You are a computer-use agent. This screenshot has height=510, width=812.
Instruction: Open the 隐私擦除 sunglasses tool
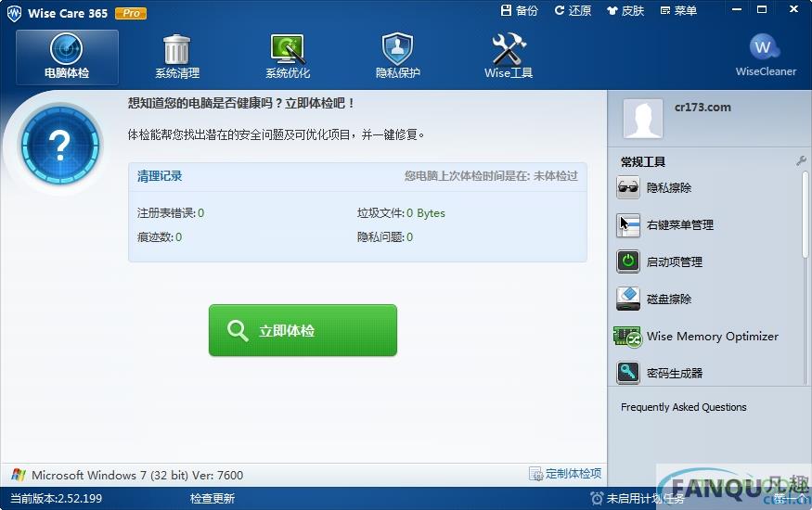point(628,187)
